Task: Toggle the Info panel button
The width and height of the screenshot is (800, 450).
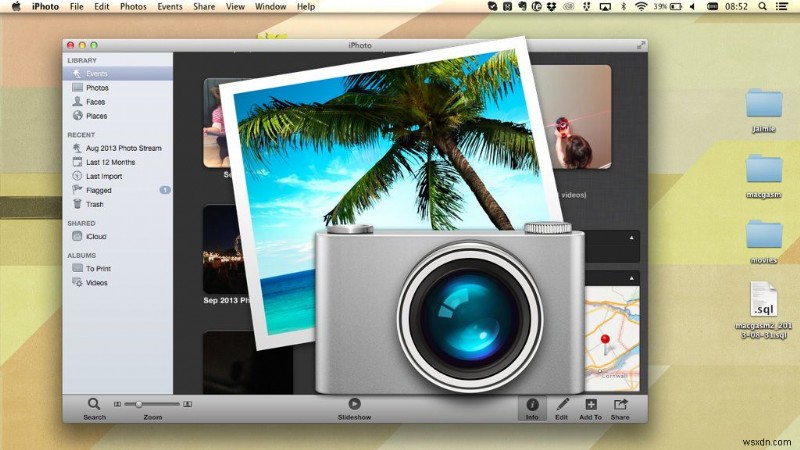Action: (x=532, y=409)
